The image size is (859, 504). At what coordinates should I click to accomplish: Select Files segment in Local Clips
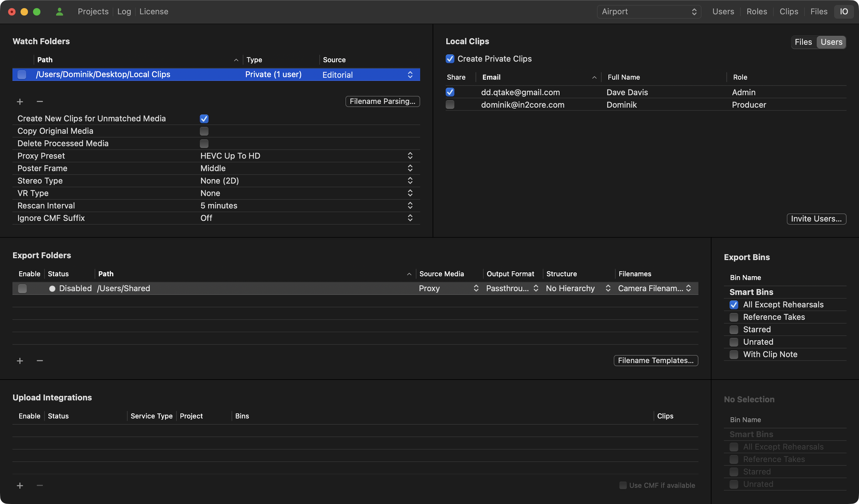(x=803, y=42)
